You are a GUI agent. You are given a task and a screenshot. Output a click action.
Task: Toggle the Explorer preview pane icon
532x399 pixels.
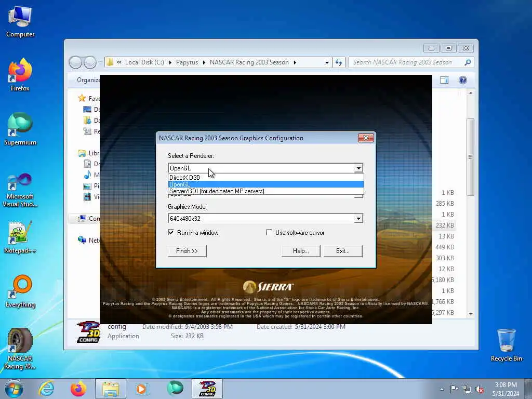(x=444, y=80)
